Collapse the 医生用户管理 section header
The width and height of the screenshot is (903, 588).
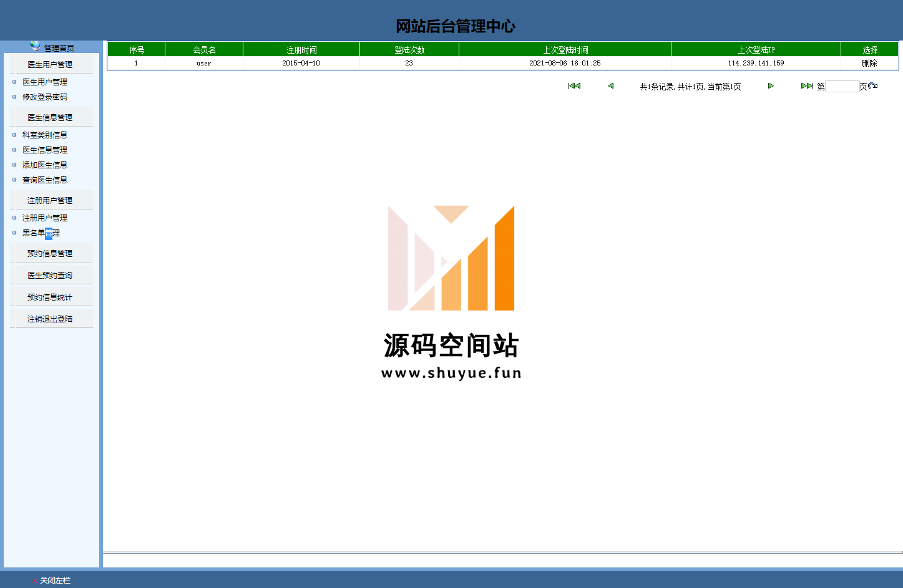point(50,64)
